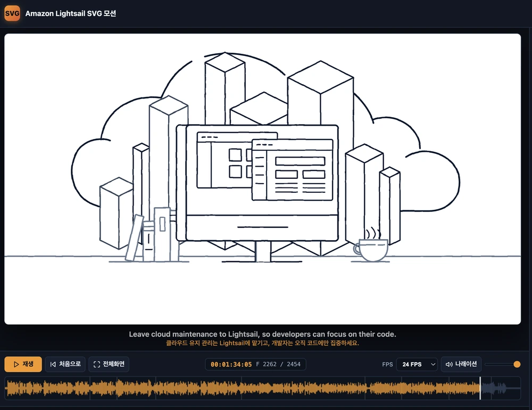Click the English subtitle line
532x410 pixels.
262,334
